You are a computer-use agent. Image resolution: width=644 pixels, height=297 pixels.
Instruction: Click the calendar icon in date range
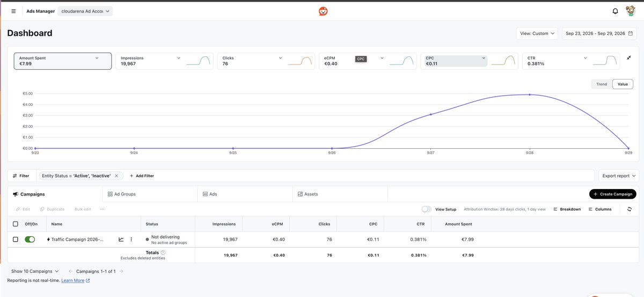(x=631, y=33)
